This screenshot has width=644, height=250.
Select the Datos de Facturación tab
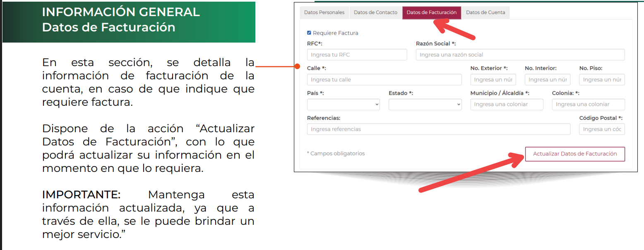[x=432, y=12]
